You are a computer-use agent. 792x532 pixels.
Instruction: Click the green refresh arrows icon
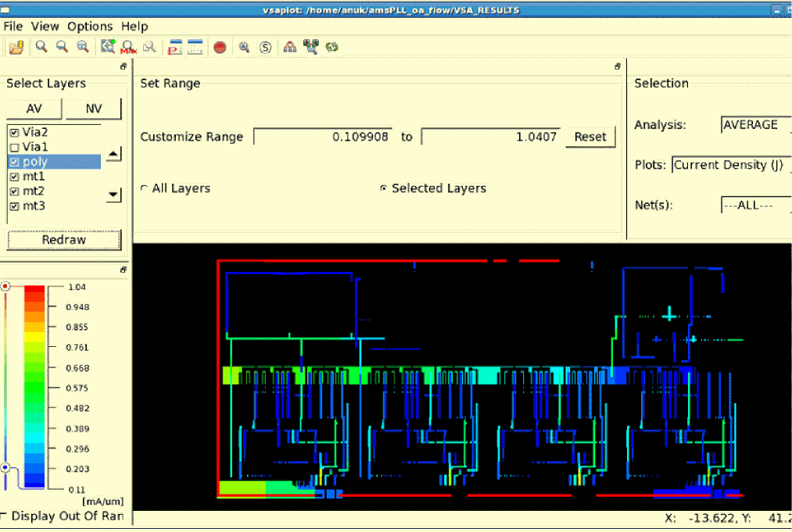tap(332, 48)
